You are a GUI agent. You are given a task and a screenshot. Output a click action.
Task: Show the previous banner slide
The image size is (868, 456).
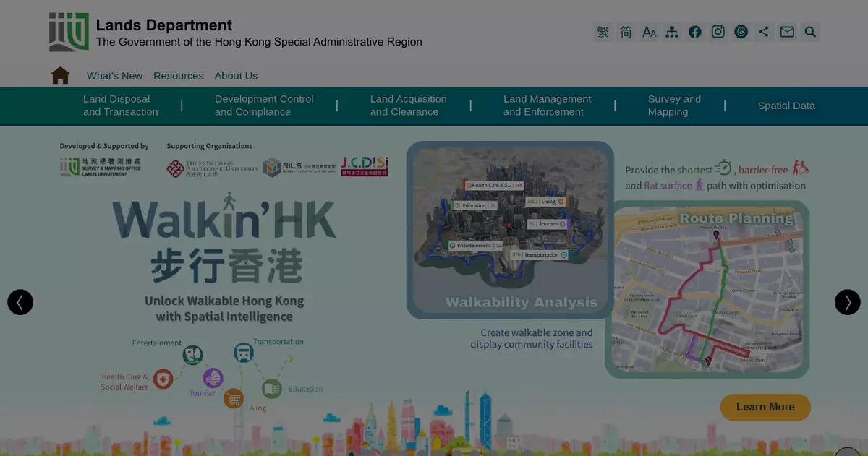(x=20, y=302)
